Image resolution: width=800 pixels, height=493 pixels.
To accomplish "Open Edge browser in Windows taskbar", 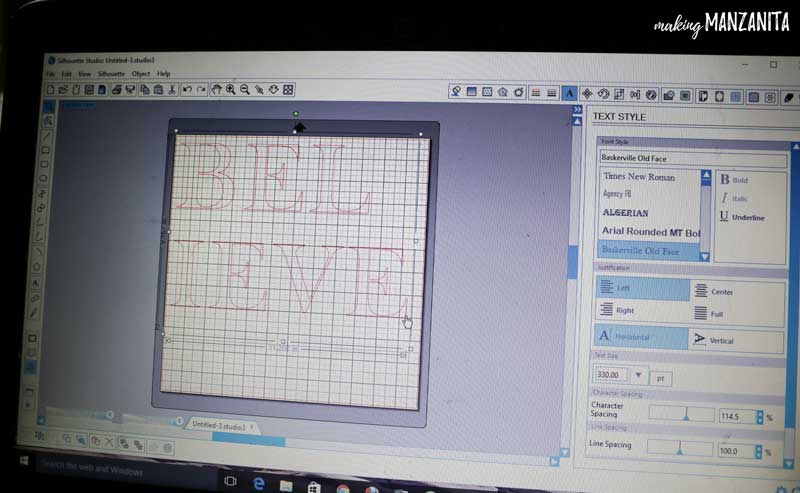I will tap(258, 483).
